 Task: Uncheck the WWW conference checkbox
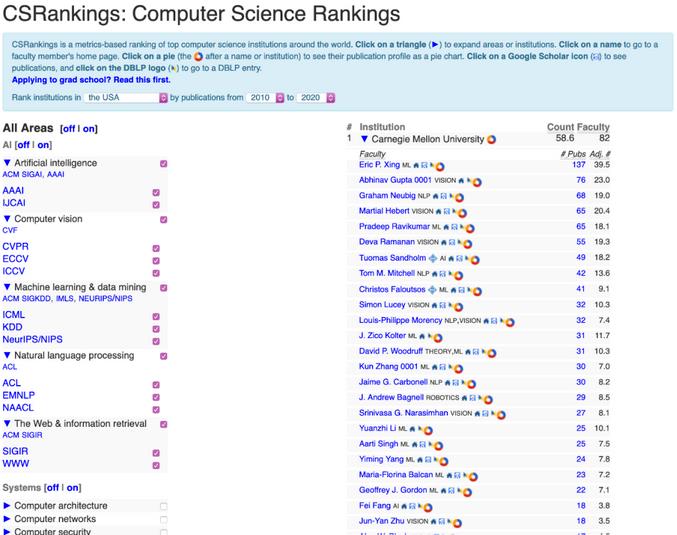[156, 465]
